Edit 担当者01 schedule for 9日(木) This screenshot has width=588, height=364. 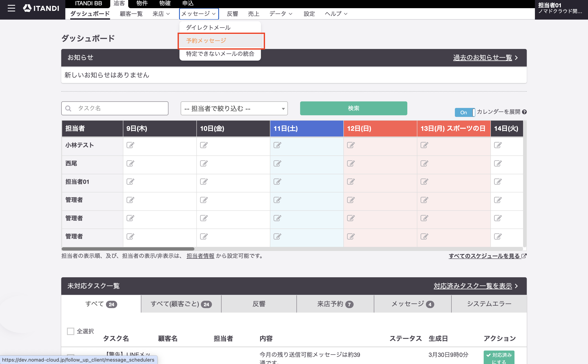(x=130, y=182)
